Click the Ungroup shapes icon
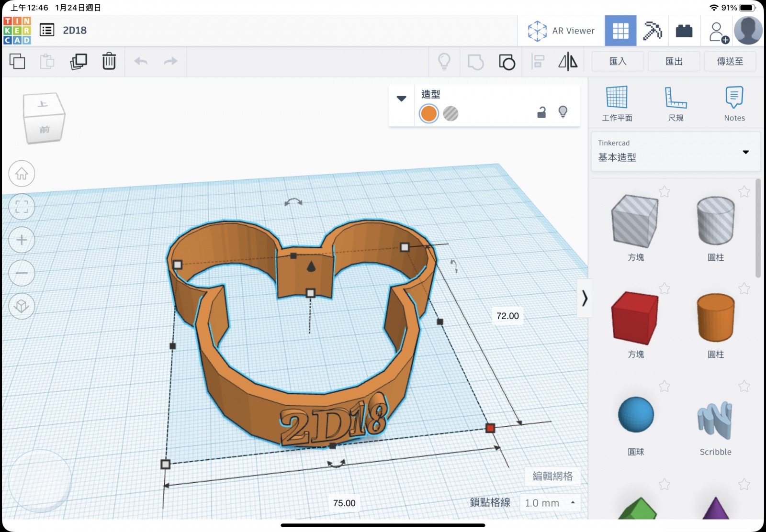Viewport: 766px width, 532px height. (507, 62)
